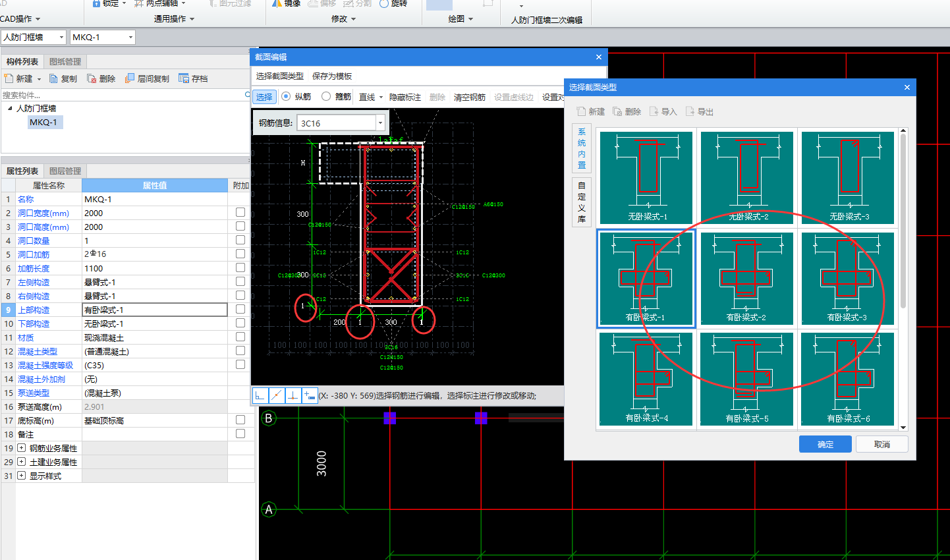
Task: Click the 选择截面类型 button in 截面编辑
Action: tap(280, 76)
